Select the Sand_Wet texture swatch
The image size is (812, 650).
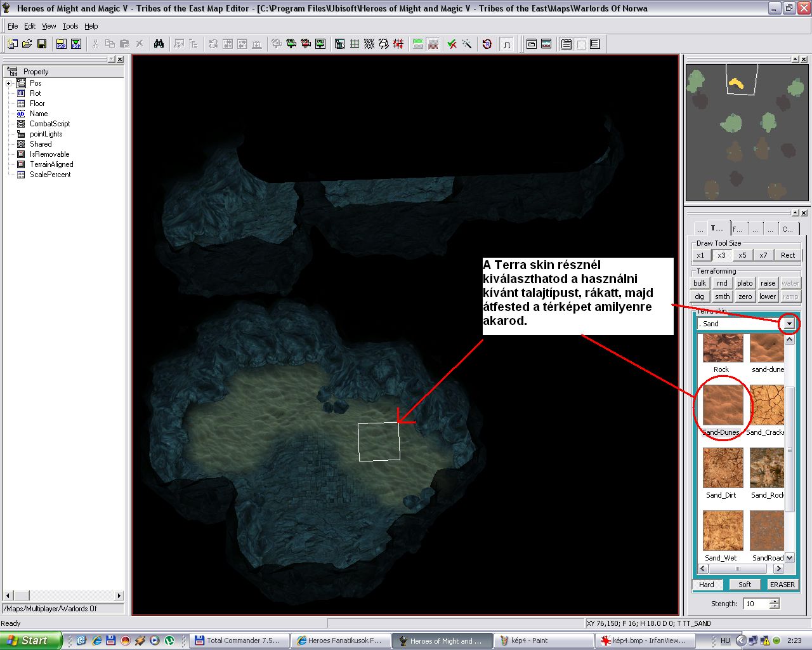[x=723, y=531]
